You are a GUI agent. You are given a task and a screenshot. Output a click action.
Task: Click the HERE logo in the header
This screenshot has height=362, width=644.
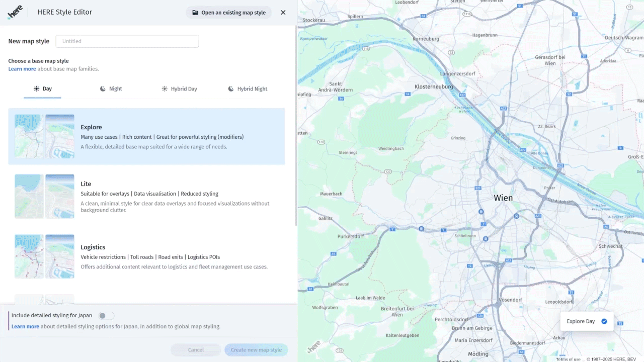pos(15,13)
